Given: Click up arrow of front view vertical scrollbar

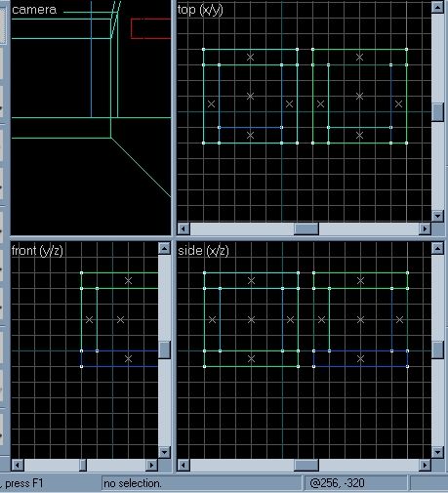Looking at the screenshot, I should (164, 249).
